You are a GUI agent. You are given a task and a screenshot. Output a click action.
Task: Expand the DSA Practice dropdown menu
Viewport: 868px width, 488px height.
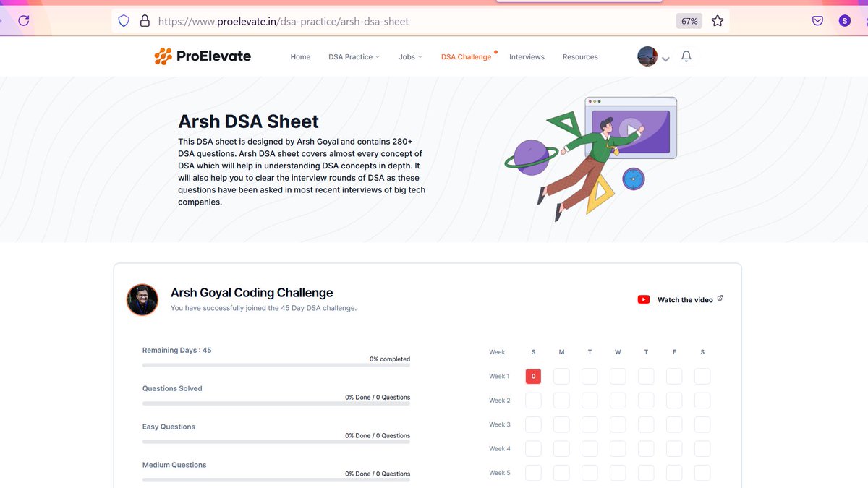tap(354, 56)
